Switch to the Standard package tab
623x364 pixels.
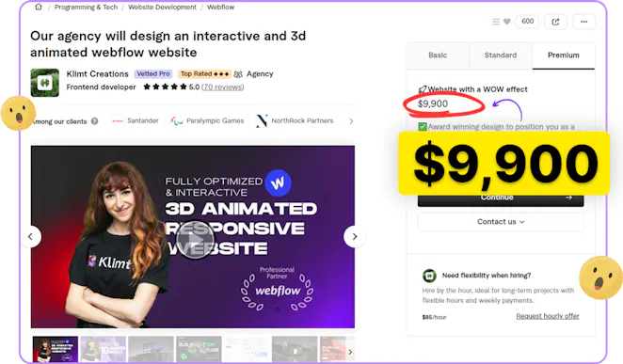(x=501, y=55)
